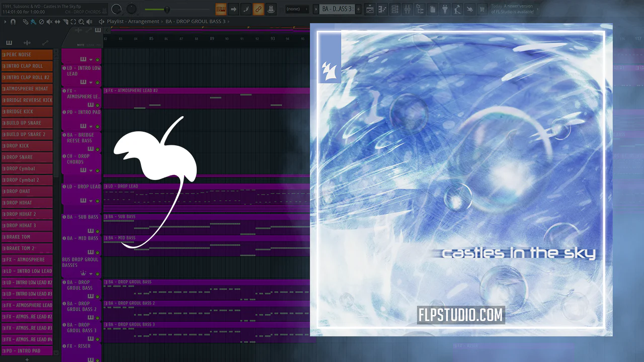Viewport: 644px width, 362px height.
Task: Mute the FX - ATMOSPHERE LEAD track
Action: (98, 105)
